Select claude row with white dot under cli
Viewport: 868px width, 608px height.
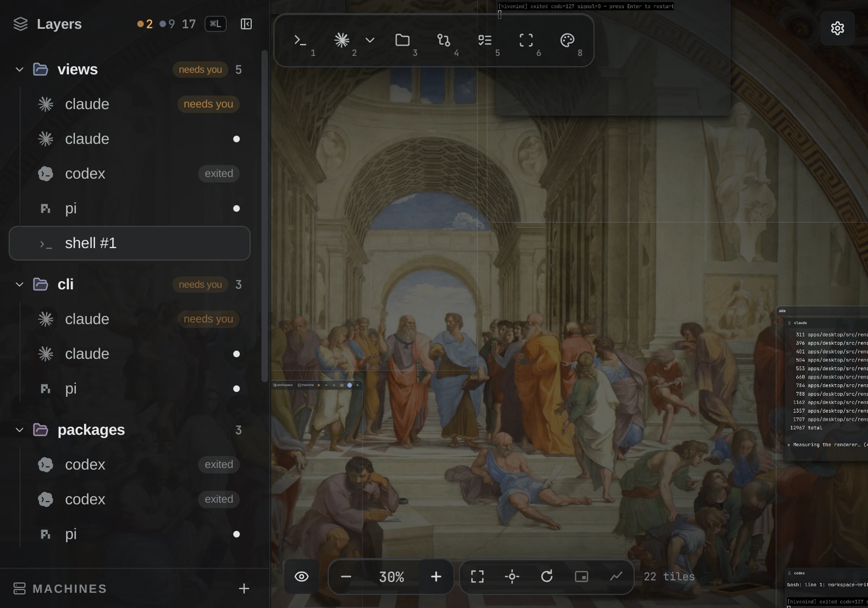point(129,354)
